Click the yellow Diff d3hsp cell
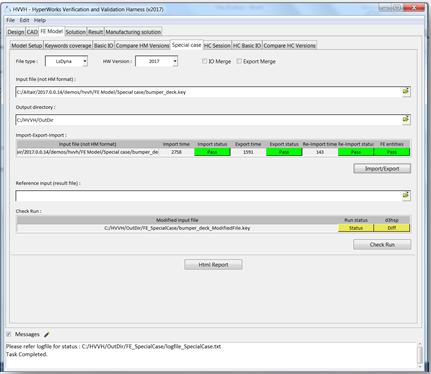The image size is (431, 374). (x=392, y=228)
